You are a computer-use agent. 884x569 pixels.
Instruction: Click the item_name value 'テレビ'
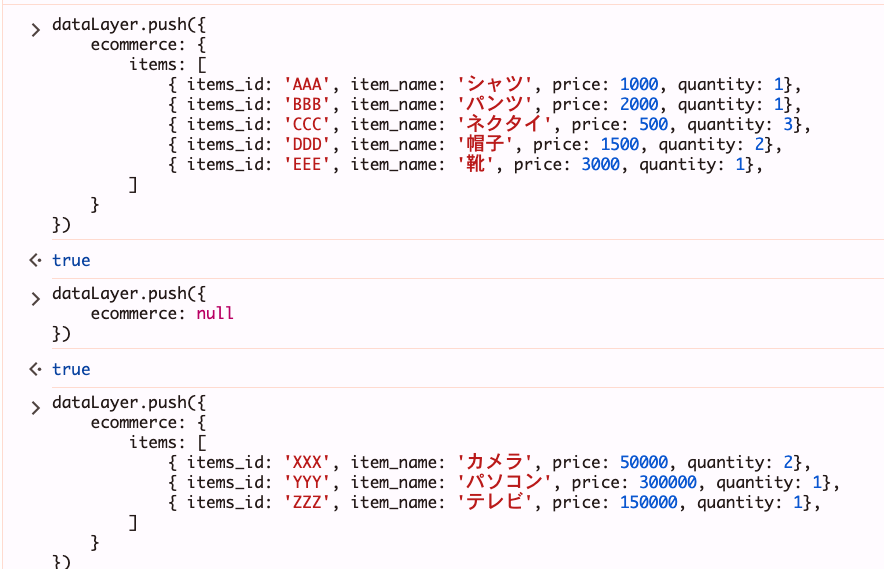495,502
